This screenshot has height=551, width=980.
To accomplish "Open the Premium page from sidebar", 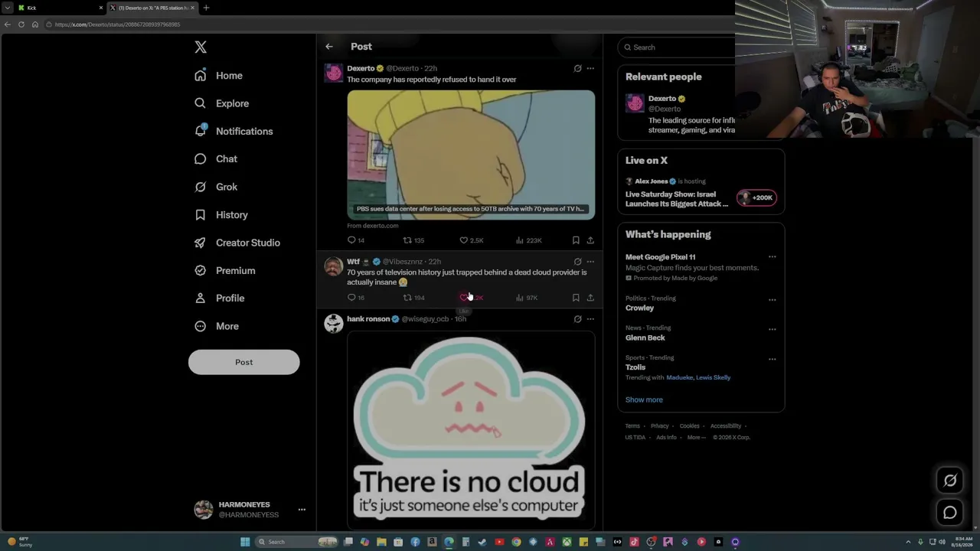I will coord(224,270).
